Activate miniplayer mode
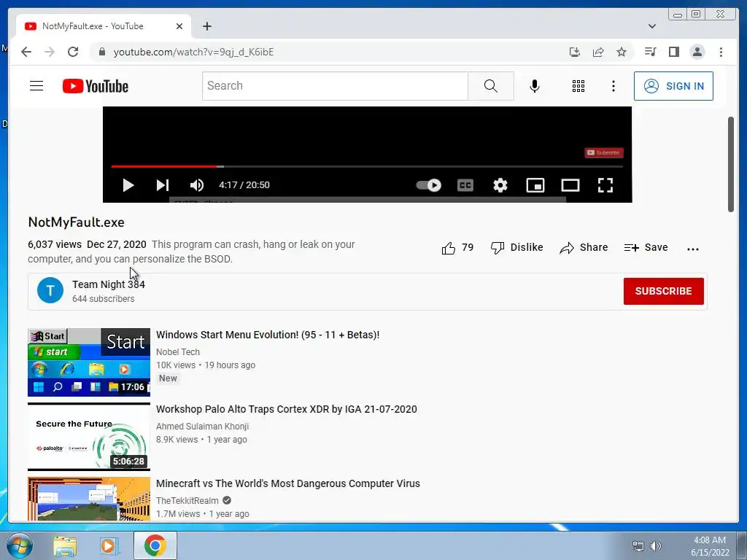The width and height of the screenshot is (747, 560). point(535,185)
